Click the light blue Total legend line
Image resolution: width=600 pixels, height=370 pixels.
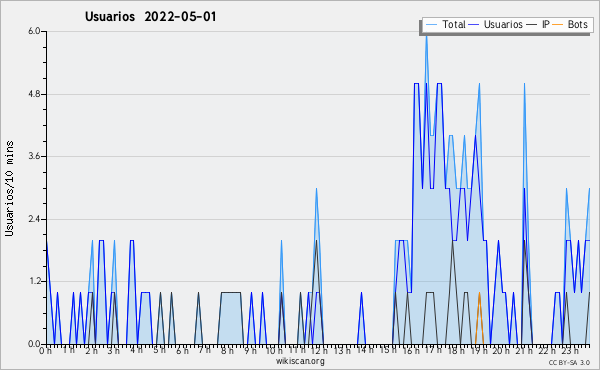click(x=431, y=25)
